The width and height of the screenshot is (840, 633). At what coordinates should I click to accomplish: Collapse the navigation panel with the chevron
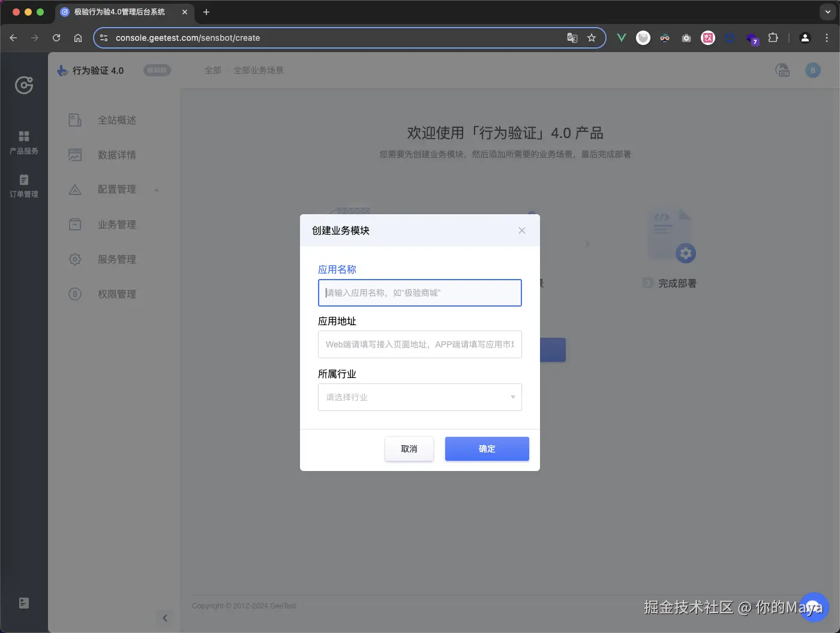click(x=165, y=618)
